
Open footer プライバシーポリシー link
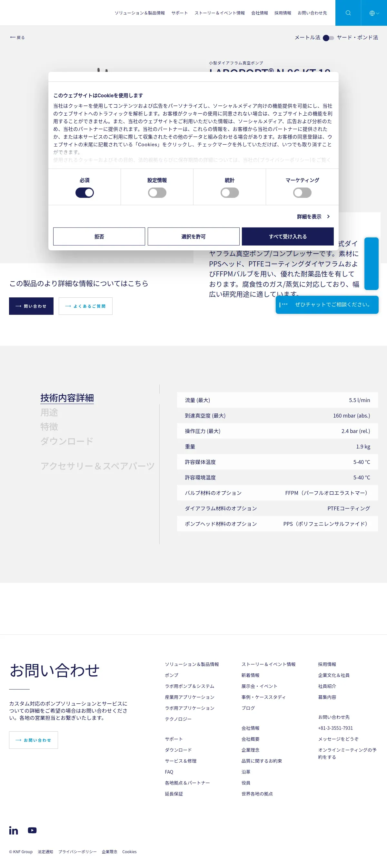click(x=77, y=852)
